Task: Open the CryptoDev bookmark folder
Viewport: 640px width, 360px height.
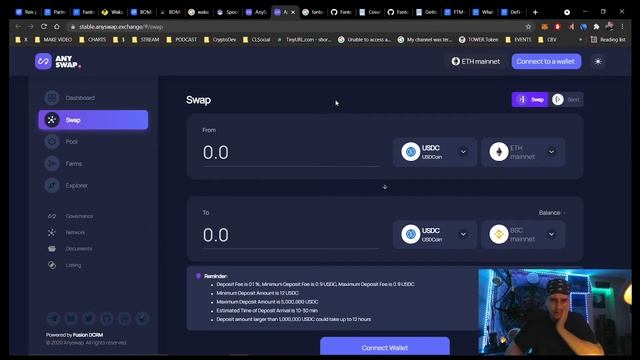Action: point(220,40)
